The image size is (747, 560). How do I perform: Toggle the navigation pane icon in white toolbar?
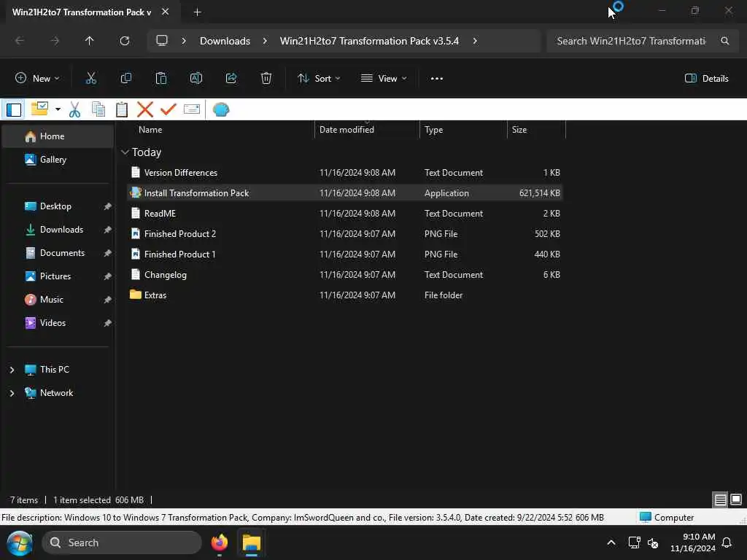(x=14, y=110)
